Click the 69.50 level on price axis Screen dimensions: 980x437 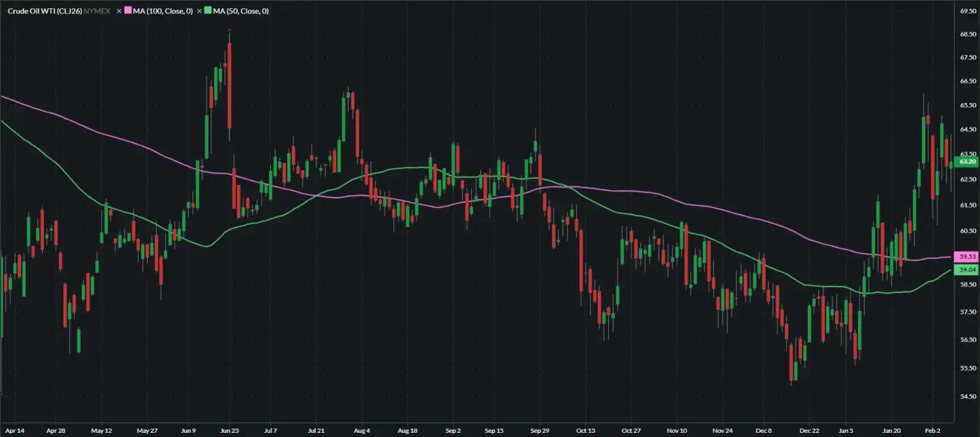point(968,12)
